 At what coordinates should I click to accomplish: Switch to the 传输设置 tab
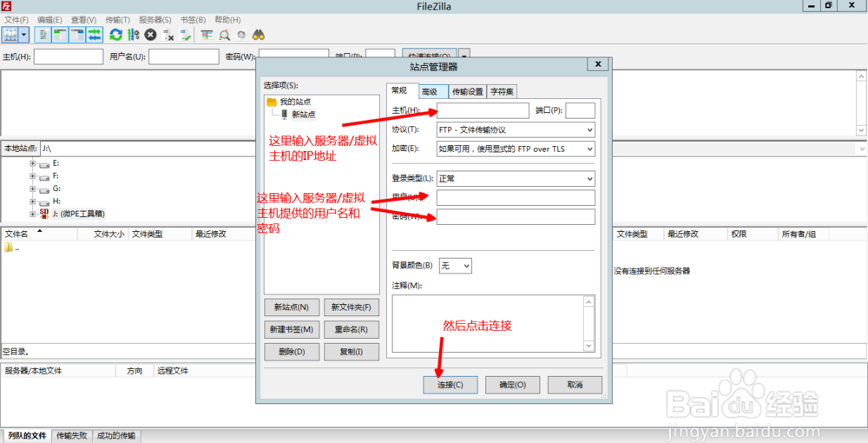pyautogui.click(x=468, y=92)
